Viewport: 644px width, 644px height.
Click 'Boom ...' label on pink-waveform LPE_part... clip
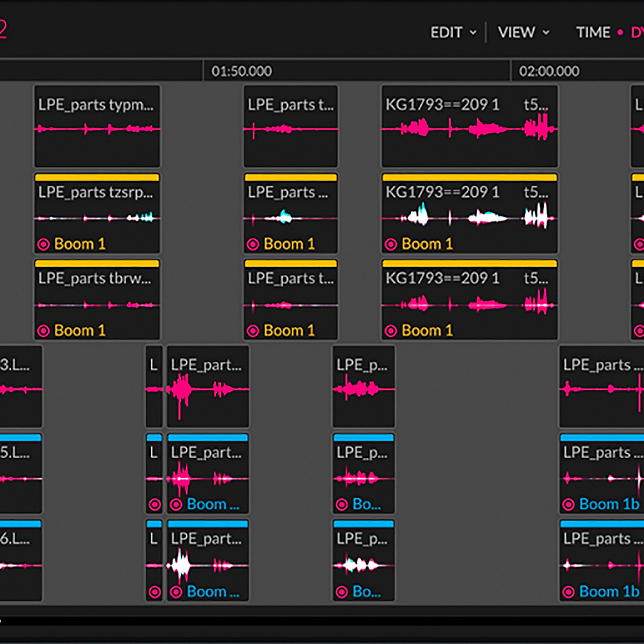(213, 504)
